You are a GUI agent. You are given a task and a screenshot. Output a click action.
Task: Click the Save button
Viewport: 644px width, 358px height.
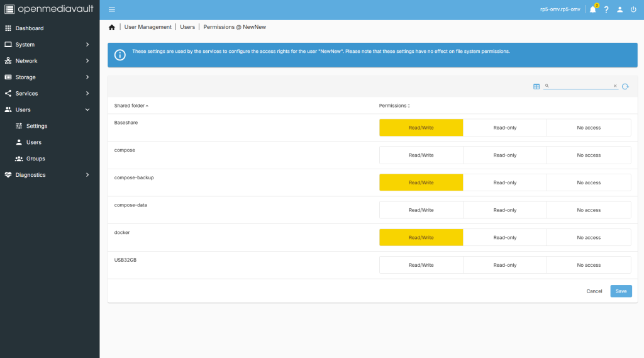(621, 291)
